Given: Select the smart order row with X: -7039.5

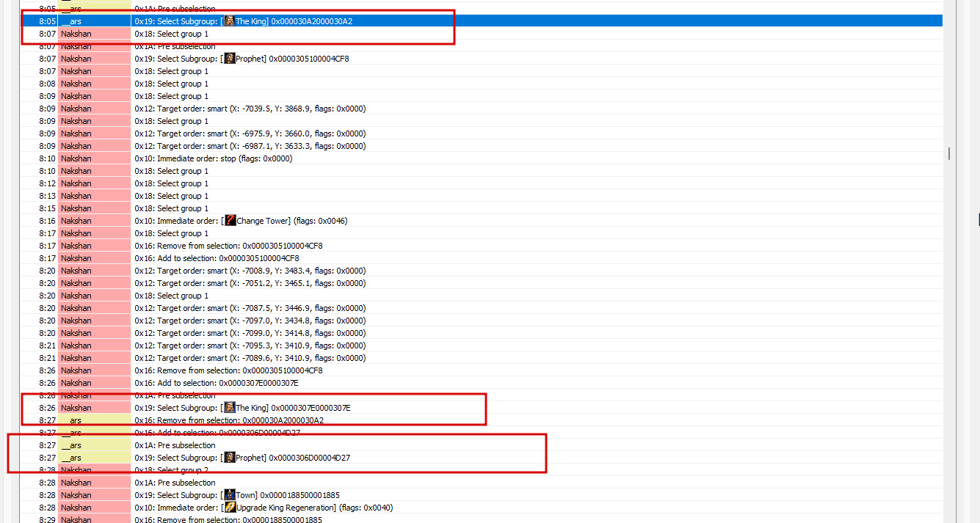Looking at the screenshot, I should pos(482,109).
